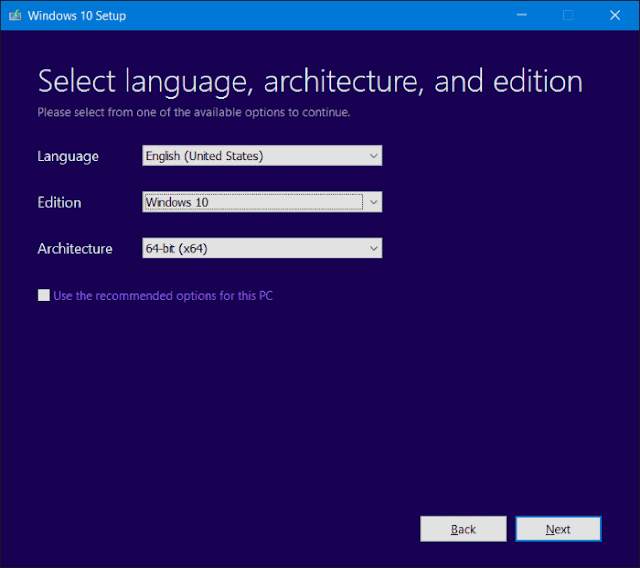Minimize the Windows 10 Setup window

pyautogui.click(x=522, y=15)
